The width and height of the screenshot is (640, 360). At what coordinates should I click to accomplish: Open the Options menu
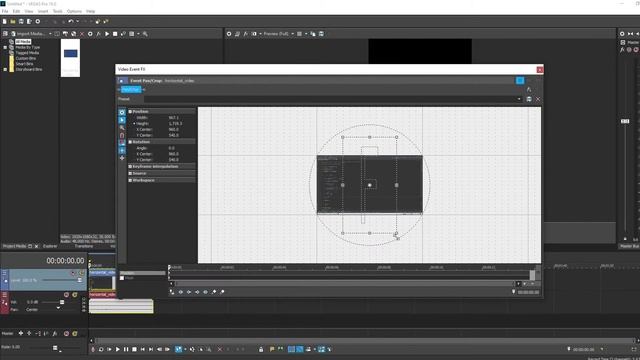point(74,11)
